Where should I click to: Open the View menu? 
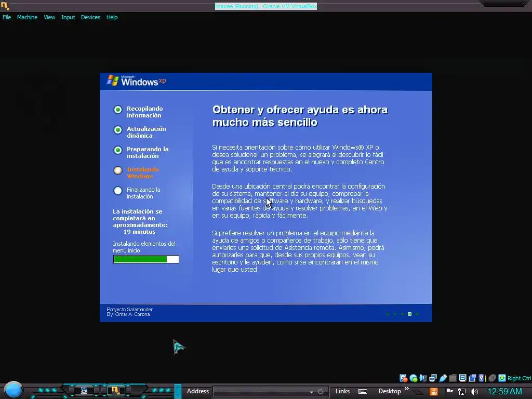(49, 17)
